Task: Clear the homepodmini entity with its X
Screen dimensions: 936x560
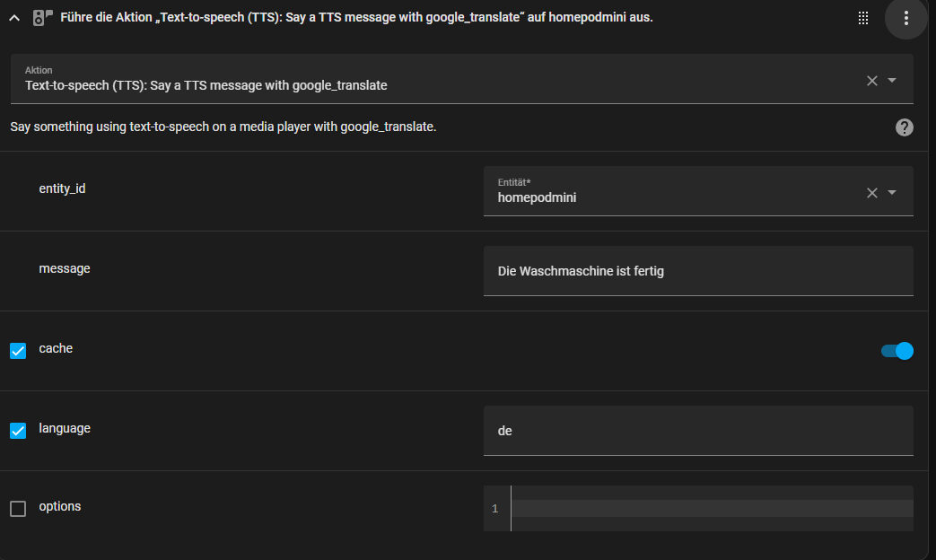Action: [x=872, y=193]
